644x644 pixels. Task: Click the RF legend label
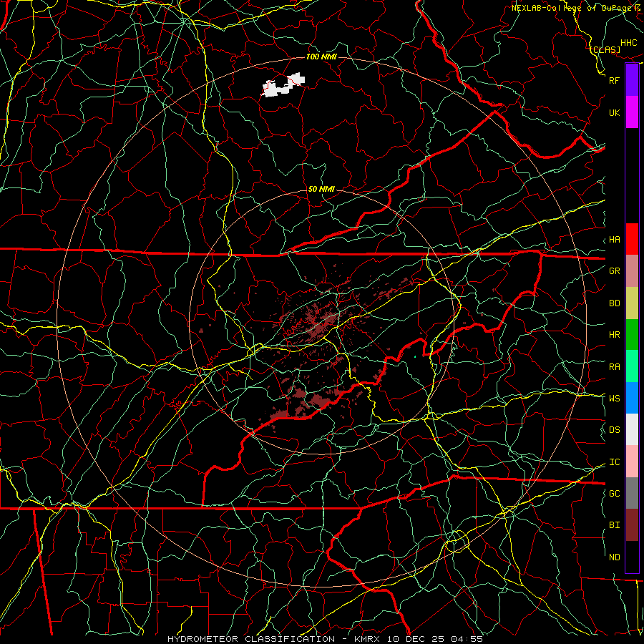(615, 80)
